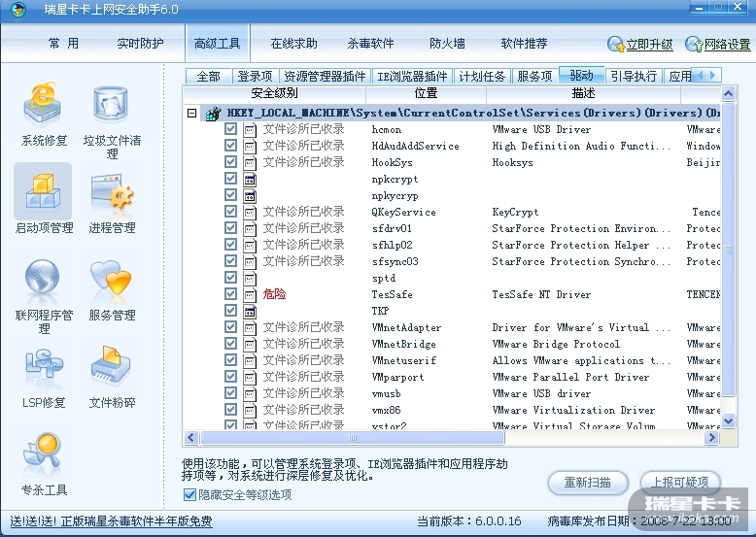756x537 pixels.
Task: Sort by 安全级别 column header
Action: coord(274,93)
